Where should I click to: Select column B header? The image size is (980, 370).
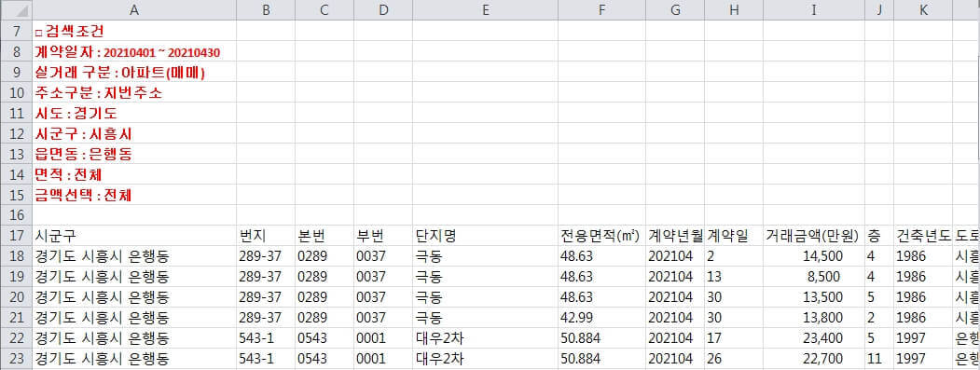(266, 10)
